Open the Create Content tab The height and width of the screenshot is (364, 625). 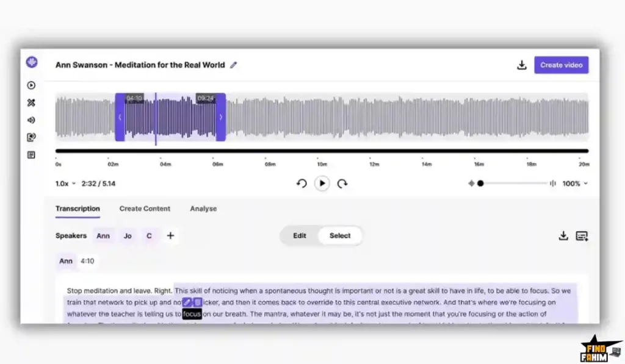click(x=145, y=209)
